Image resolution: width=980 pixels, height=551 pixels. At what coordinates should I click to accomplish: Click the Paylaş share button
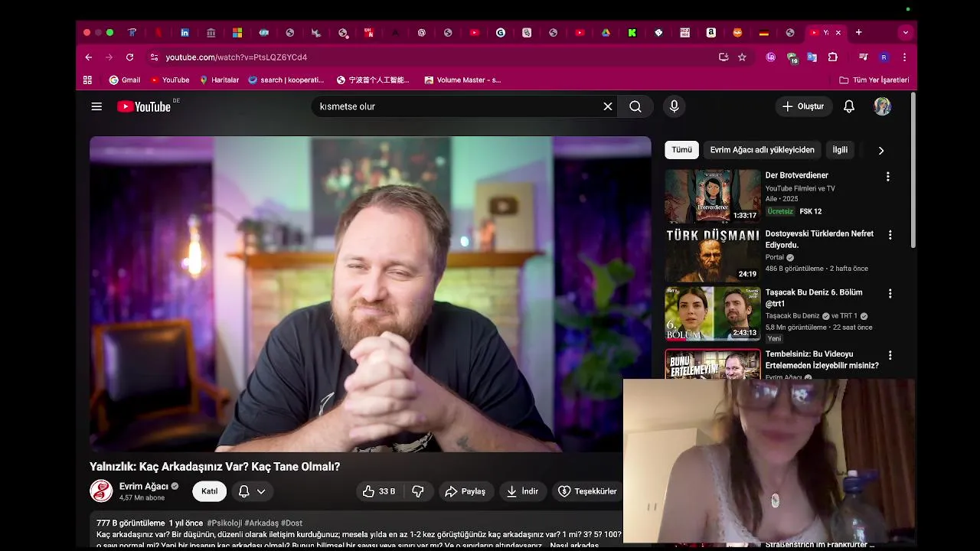click(465, 491)
